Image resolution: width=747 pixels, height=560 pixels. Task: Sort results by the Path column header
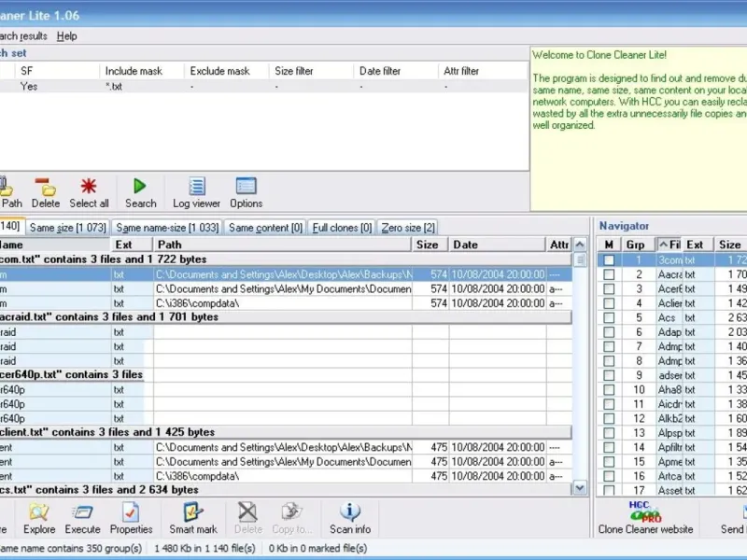pos(283,245)
